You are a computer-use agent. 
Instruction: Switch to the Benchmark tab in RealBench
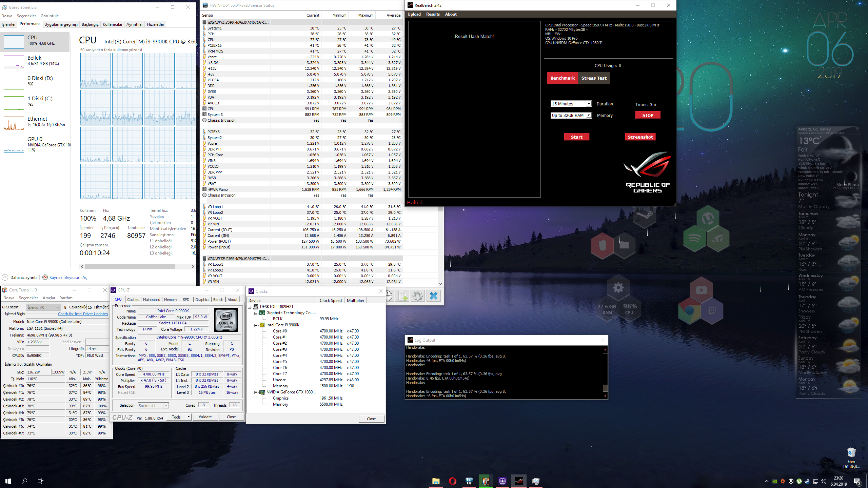coord(563,78)
